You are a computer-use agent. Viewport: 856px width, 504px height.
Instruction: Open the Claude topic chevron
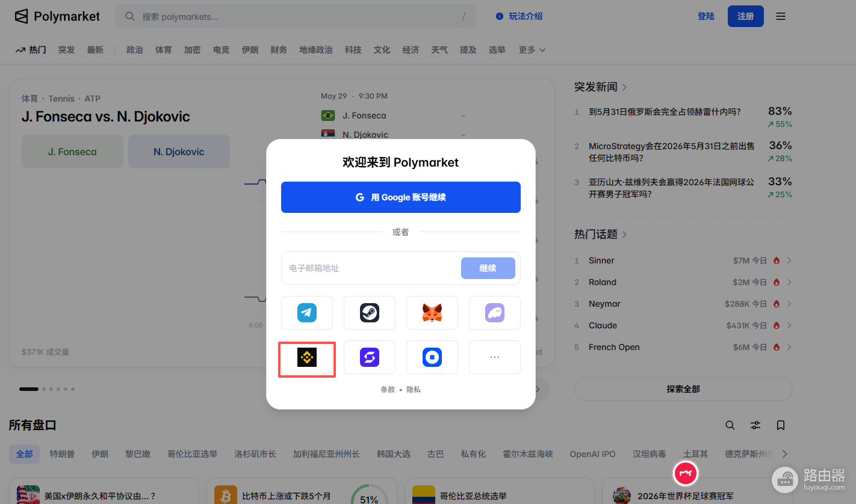pyautogui.click(x=789, y=325)
